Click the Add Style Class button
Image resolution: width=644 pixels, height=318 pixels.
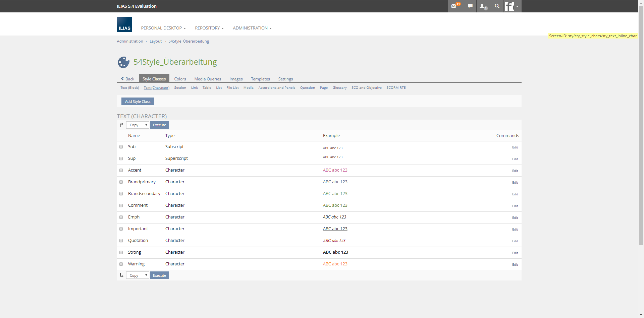click(138, 102)
